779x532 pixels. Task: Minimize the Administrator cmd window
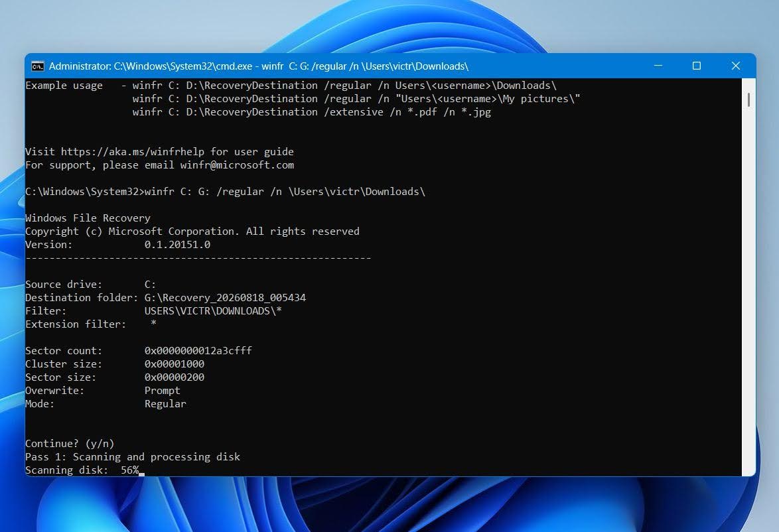[658, 66]
